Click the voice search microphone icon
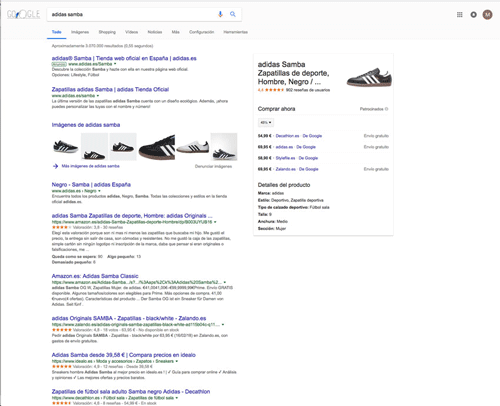The width and height of the screenshot is (500, 406). tap(220, 14)
